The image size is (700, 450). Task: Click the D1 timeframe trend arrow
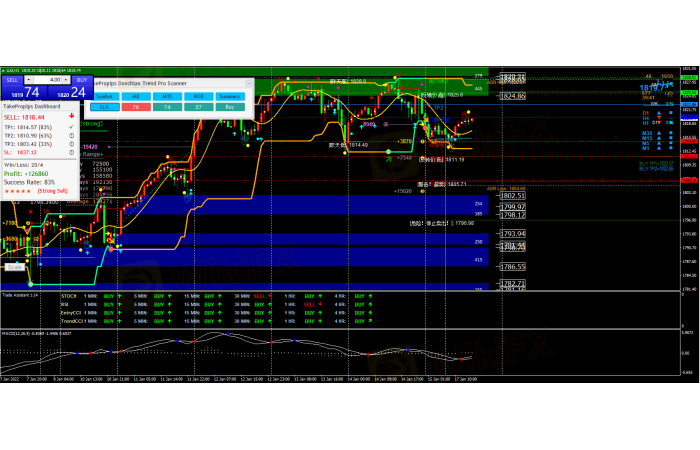pos(657,113)
